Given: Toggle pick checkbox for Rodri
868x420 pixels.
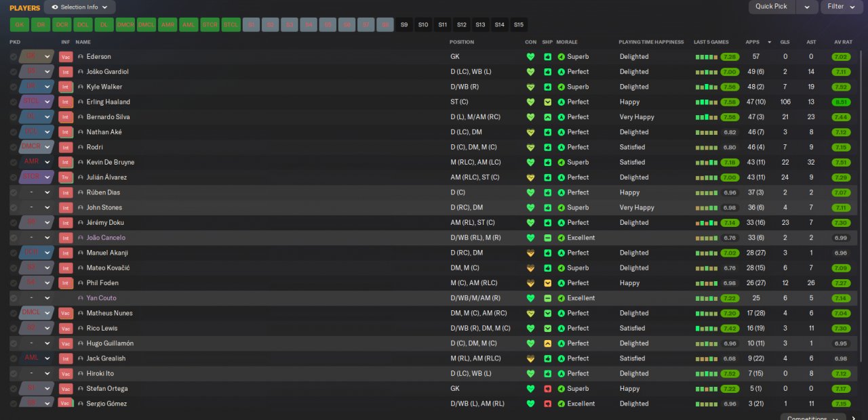Looking at the screenshot, I should [14, 148].
